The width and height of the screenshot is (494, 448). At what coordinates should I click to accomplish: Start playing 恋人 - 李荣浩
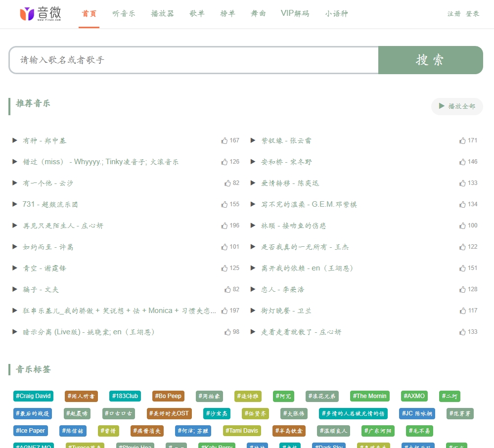[253, 289]
